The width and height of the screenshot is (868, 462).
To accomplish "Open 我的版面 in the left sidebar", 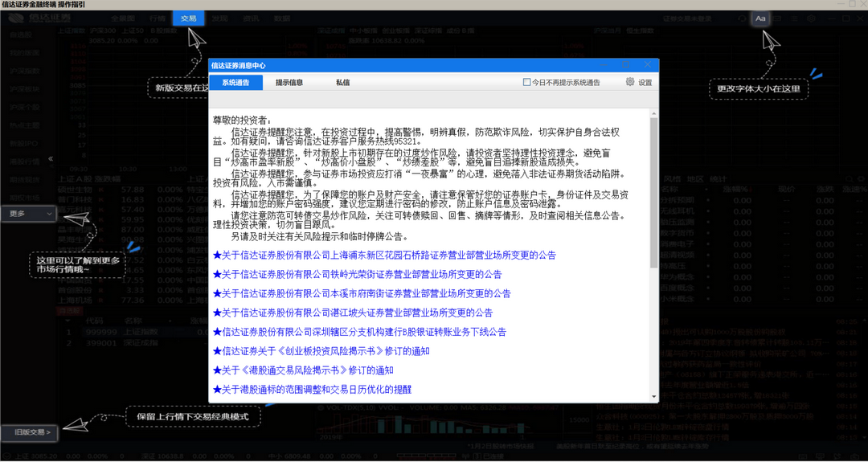I will [x=24, y=53].
